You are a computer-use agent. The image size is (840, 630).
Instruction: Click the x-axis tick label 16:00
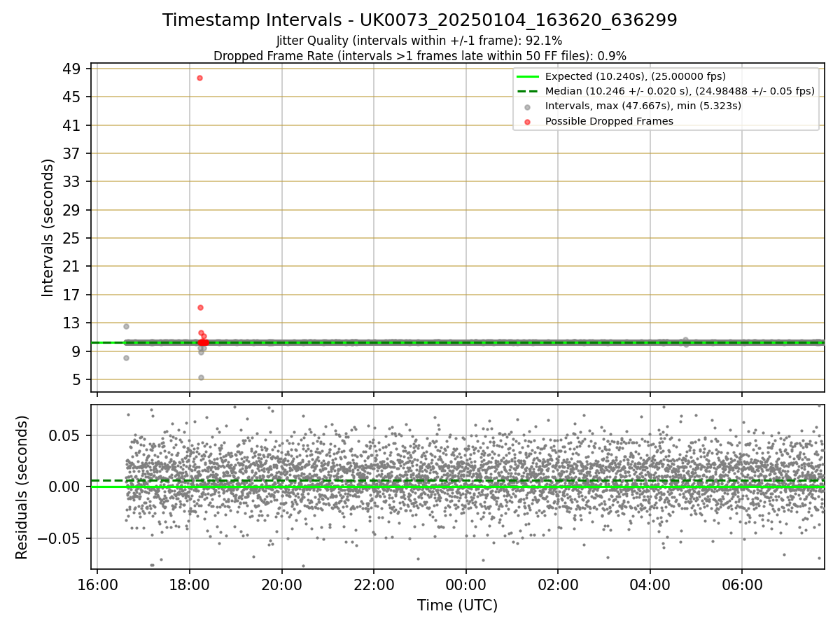(97, 584)
